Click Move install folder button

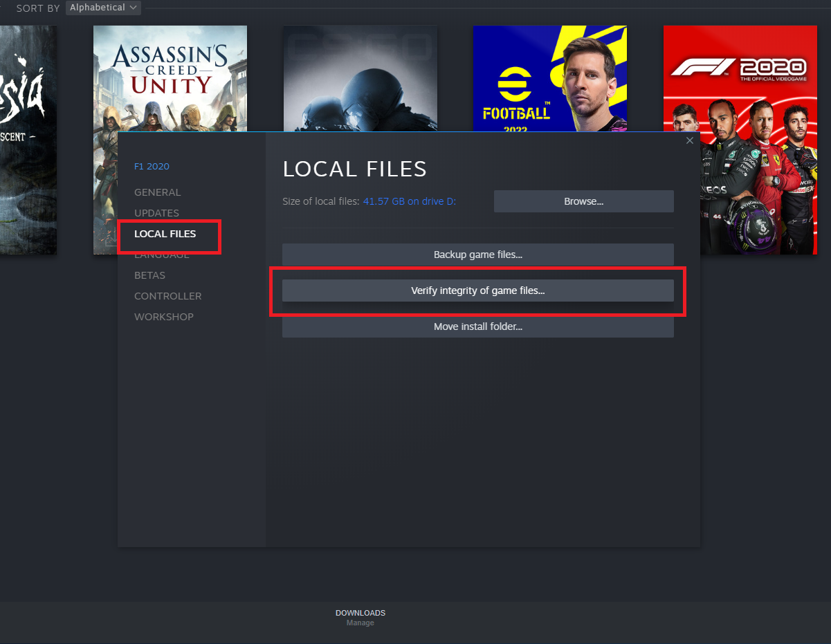click(x=477, y=326)
